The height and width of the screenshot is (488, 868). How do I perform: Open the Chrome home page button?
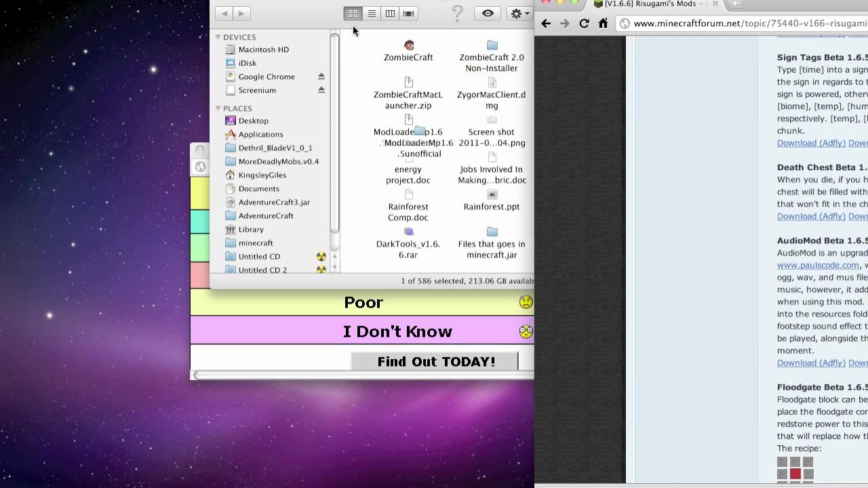pos(603,23)
